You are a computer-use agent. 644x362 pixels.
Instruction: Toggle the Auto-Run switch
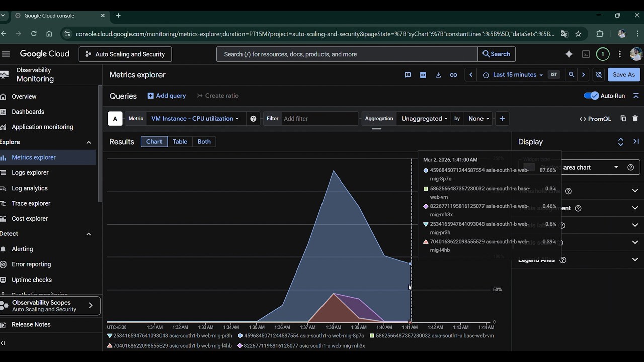click(x=591, y=96)
